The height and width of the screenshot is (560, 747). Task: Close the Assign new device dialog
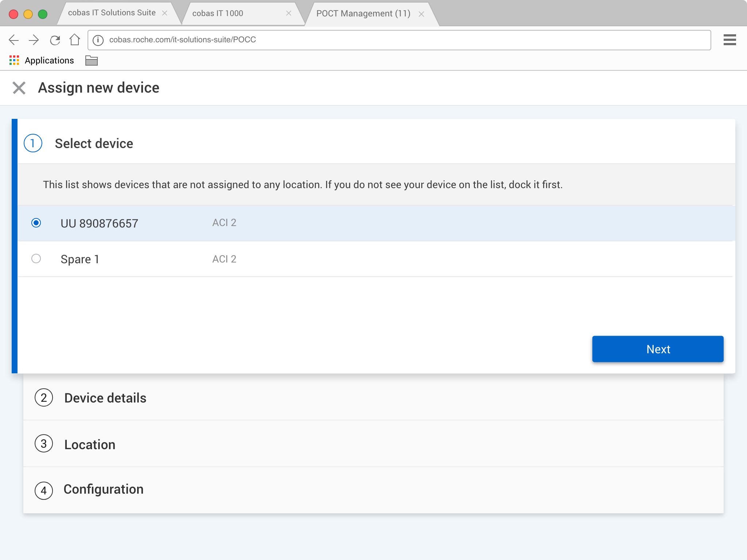point(19,88)
